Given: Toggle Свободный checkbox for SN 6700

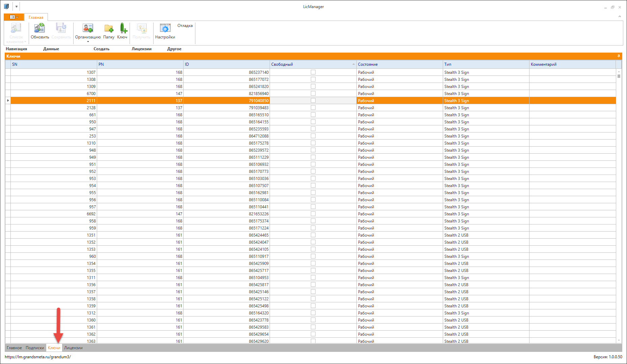Looking at the screenshot, I should [x=313, y=93].
